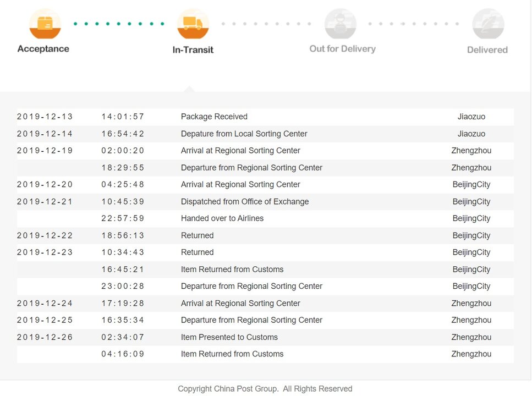
Task: Click Zhengzhou location in 04:16:09 row
Action: pyautogui.click(x=471, y=354)
